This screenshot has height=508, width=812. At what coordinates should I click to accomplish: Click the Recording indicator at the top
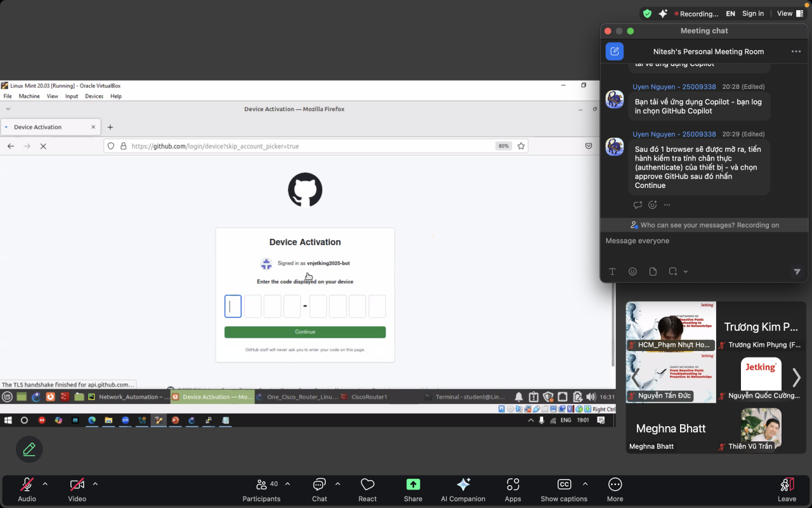point(696,13)
